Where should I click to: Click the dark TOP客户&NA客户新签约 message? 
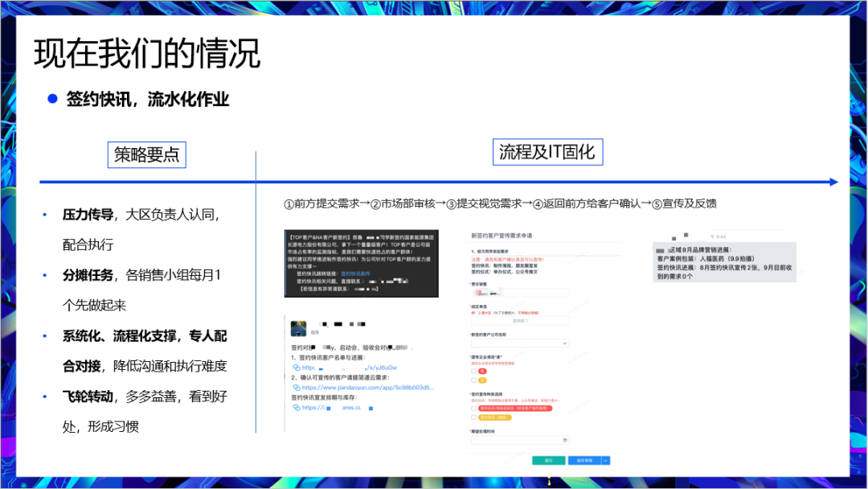[x=362, y=264]
